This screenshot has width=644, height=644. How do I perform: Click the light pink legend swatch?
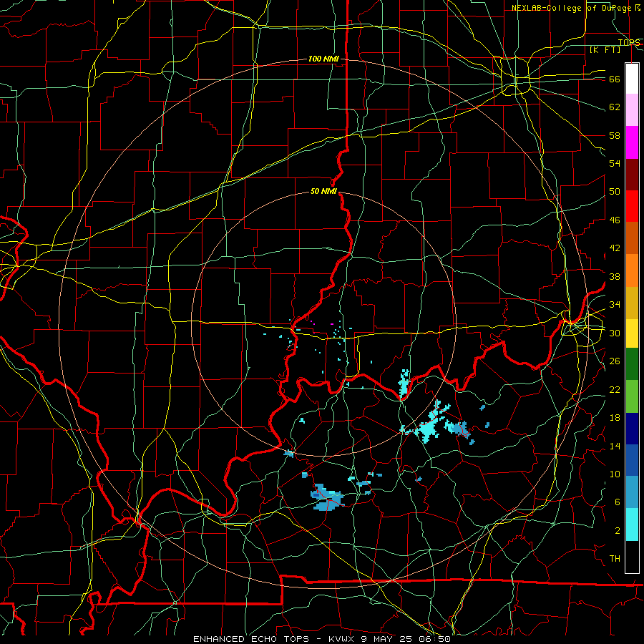tap(632, 110)
